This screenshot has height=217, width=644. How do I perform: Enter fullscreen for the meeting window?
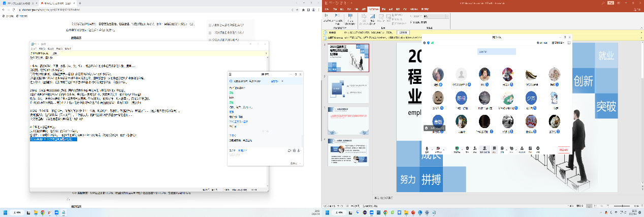point(568,43)
